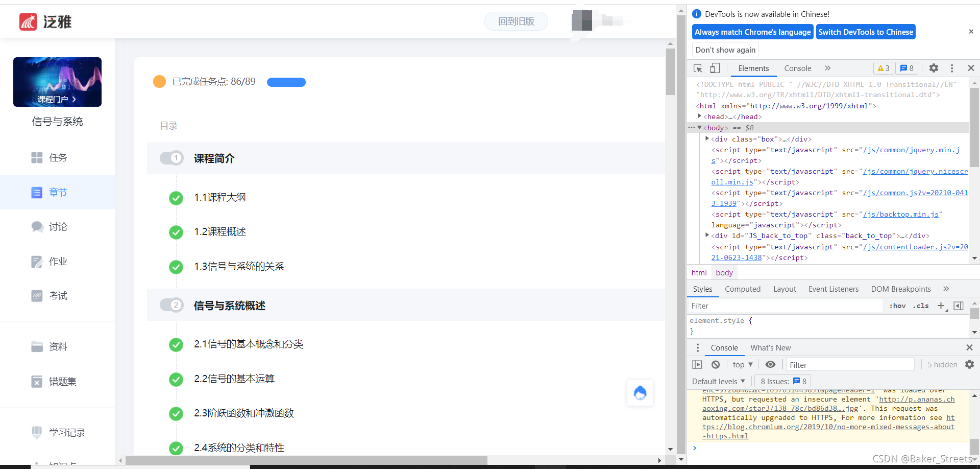Close the DevTools drawer

[969, 347]
